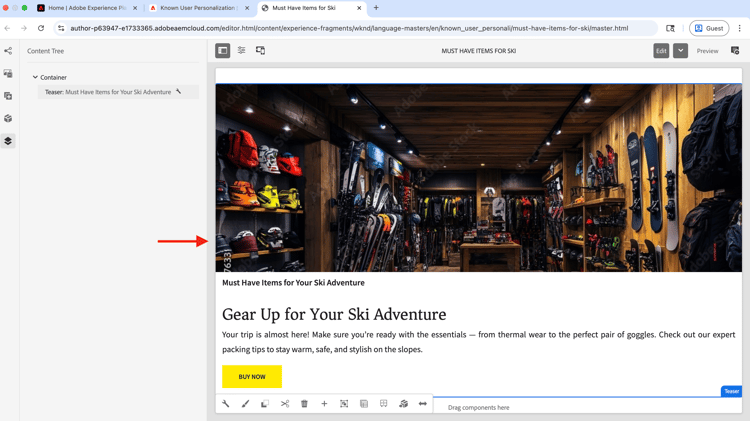Open the mode selector dropdown arrow

[x=680, y=51]
